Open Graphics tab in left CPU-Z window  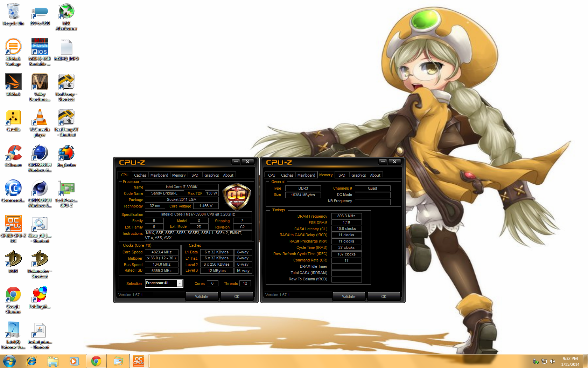coord(212,175)
